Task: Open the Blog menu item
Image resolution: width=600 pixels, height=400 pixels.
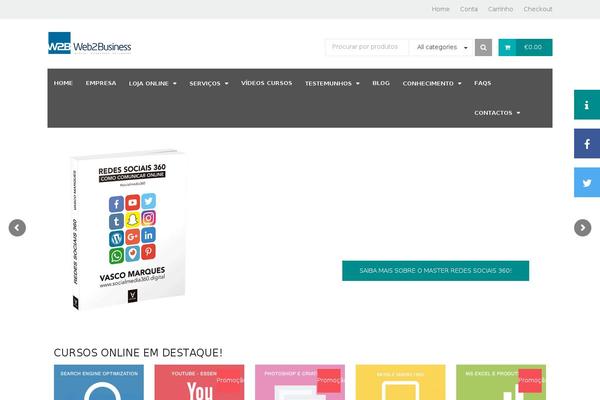Action: (381, 83)
